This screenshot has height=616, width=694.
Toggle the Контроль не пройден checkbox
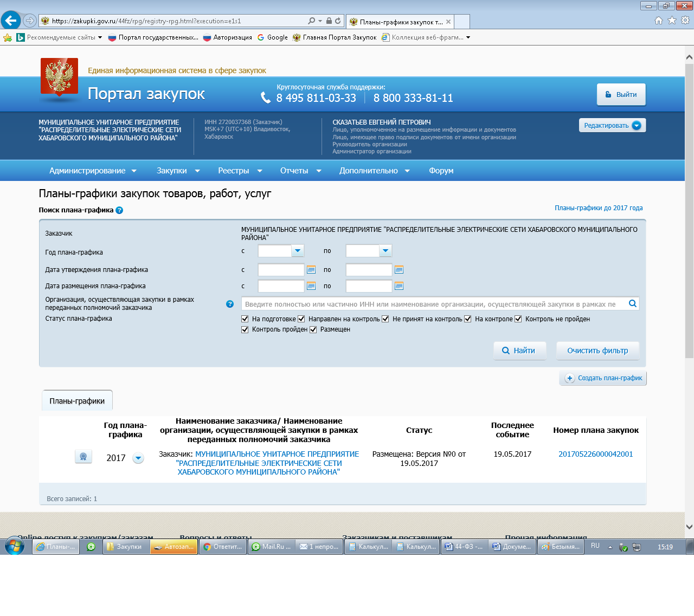point(518,319)
